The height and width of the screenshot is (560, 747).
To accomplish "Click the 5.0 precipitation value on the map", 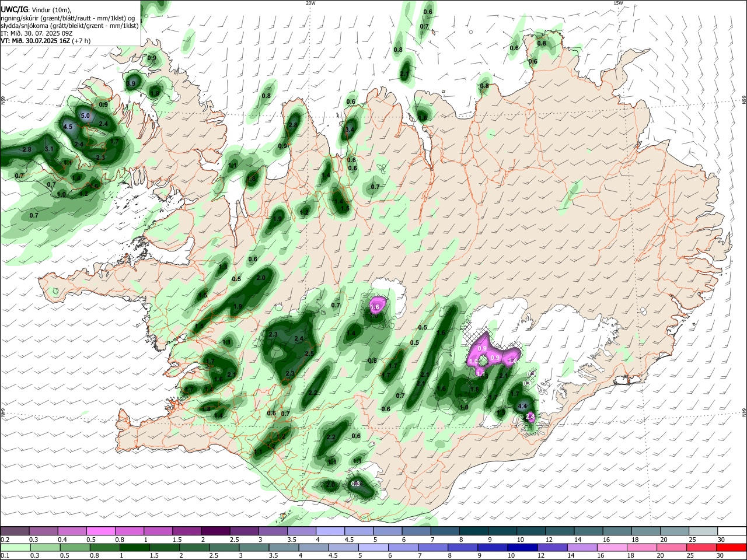I will pyautogui.click(x=85, y=116).
